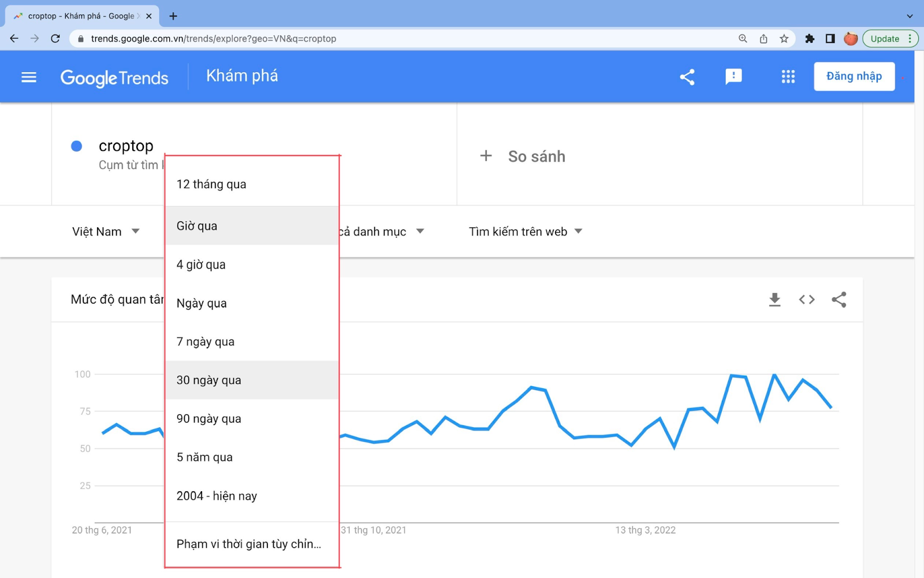The width and height of the screenshot is (924, 578).
Task: Open the danh mục category dropdown
Action: (x=382, y=231)
